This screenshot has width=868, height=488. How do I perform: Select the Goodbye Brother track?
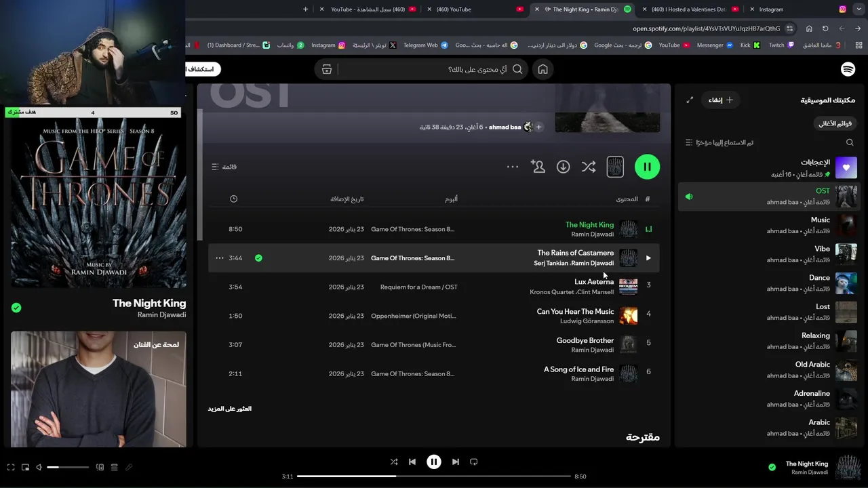(433, 344)
